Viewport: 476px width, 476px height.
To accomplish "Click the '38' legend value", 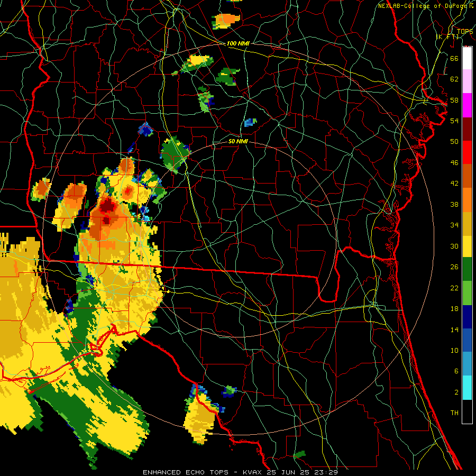I will pos(454,204).
